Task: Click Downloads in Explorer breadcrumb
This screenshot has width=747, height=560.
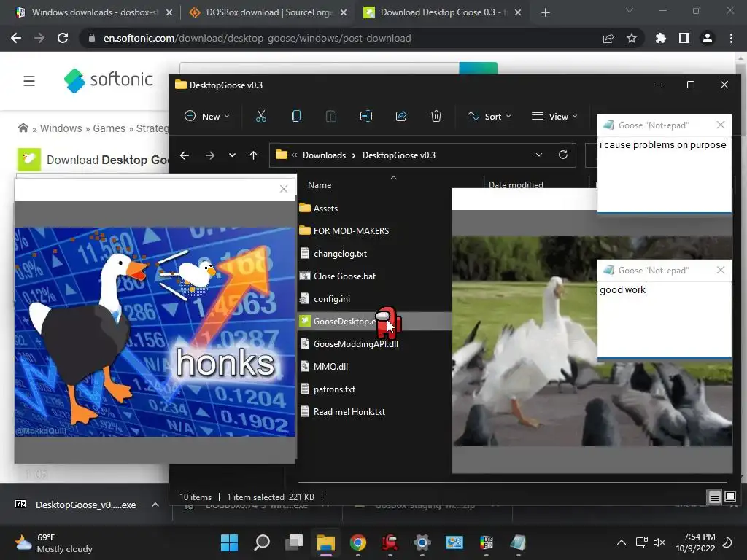Action: pyautogui.click(x=324, y=155)
